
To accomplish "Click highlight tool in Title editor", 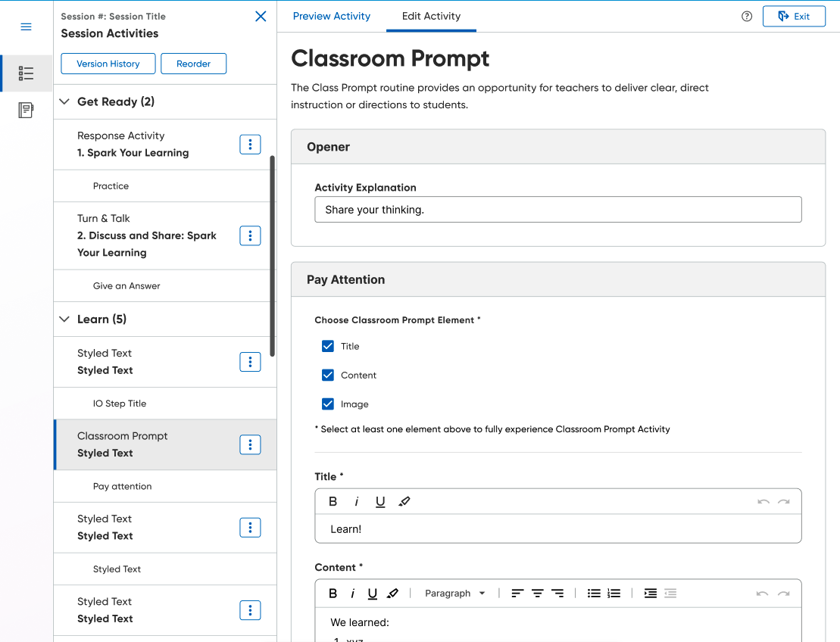I will (x=404, y=501).
